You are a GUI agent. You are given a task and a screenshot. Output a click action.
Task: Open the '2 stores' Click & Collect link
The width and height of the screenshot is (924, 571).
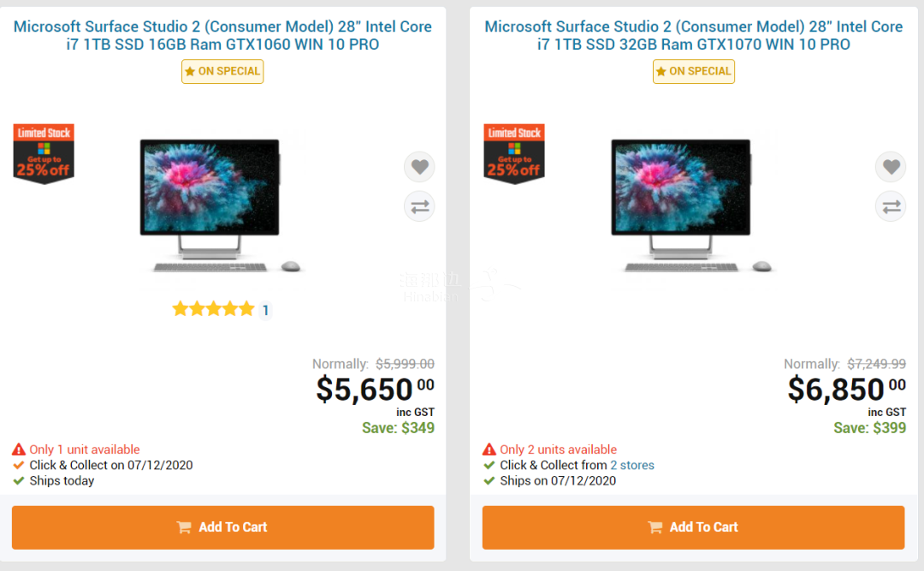click(632, 465)
